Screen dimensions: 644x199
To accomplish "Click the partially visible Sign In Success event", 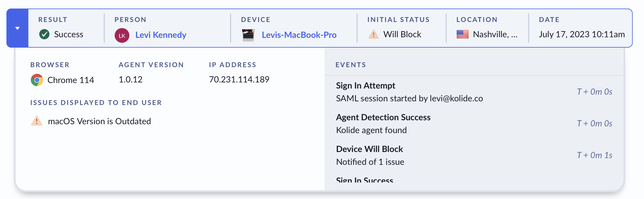I will coord(365,180).
